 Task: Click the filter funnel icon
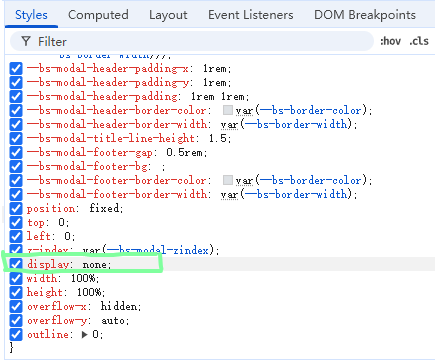click(x=26, y=41)
